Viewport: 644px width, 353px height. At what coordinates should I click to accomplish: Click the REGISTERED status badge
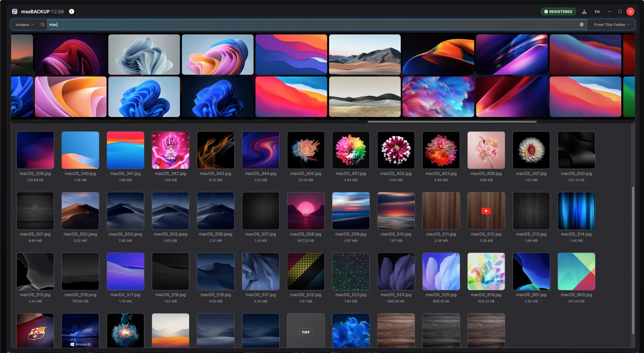coord(558,12)
